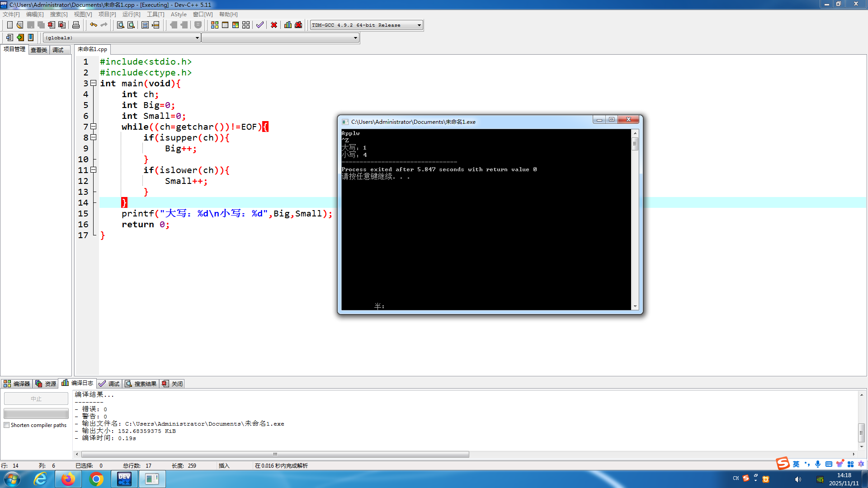Screen dimensions: 868x488
Task: Switch to the 搜索结果 bottom tab
Action: [141, 384]
